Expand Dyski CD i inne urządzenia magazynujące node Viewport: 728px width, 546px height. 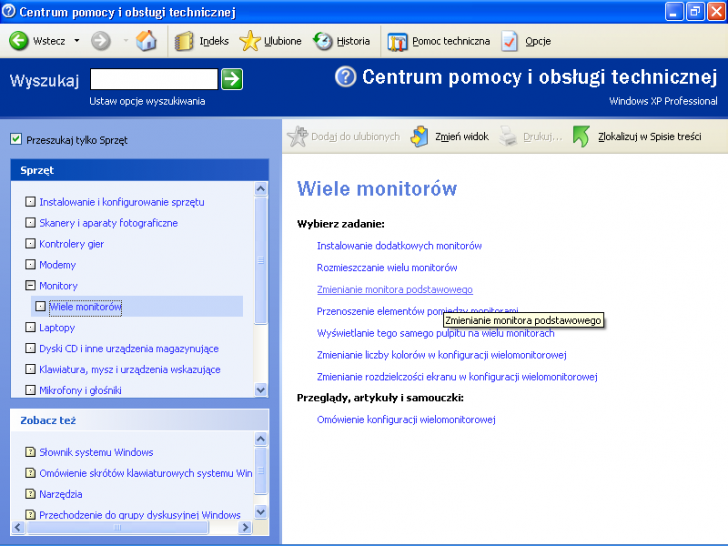click(30, 348)
